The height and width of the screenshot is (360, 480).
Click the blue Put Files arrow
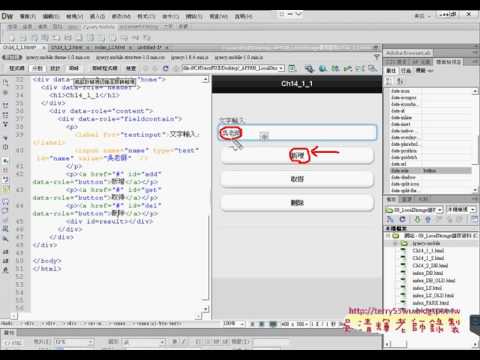(428, 219)
